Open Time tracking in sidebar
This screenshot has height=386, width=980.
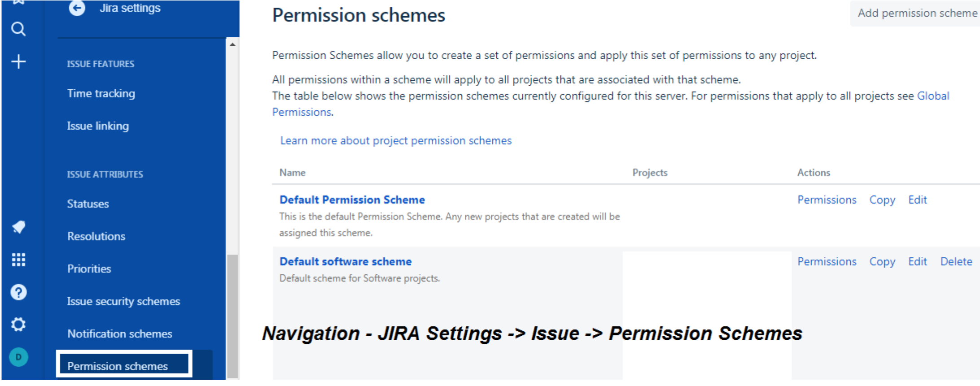point(101,93)
